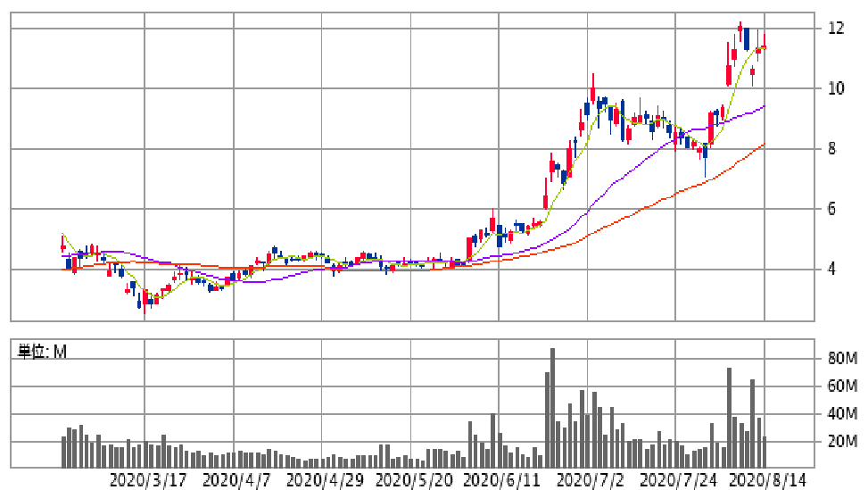
Task: Select the 40M volume axis label
Action: (x=842, y=414)
